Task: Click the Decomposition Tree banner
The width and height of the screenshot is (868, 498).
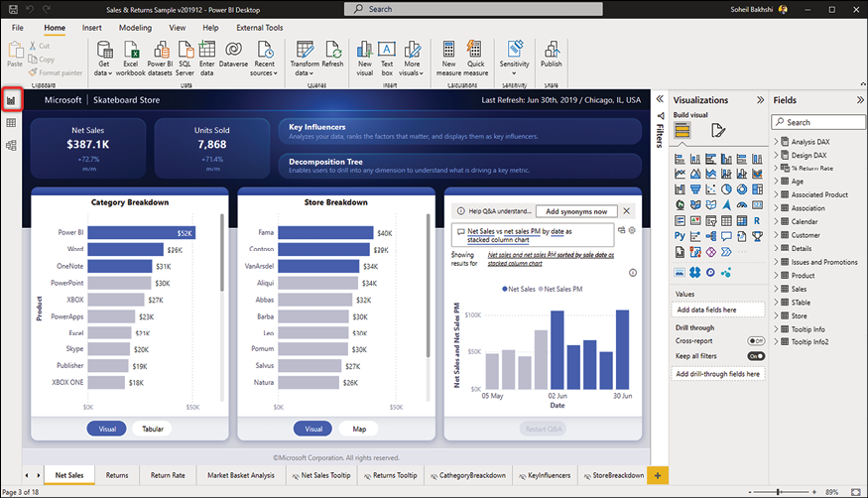Action: [x=460, y=166]
